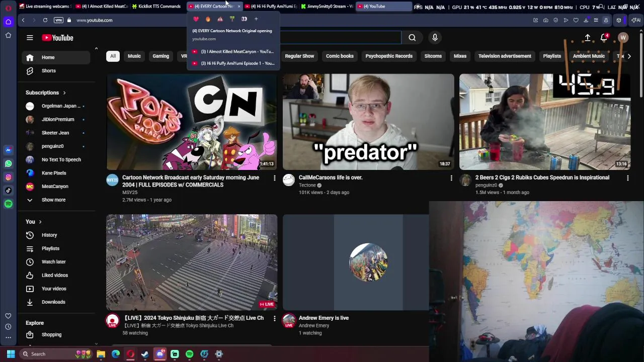
Task: Open Tectone channel link
Action: coord(307,185)
